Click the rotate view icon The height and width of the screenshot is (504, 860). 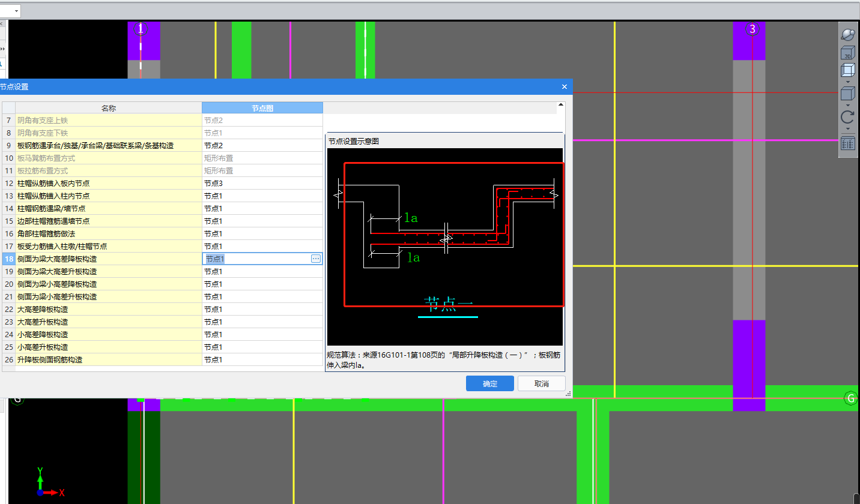[847, 117]
